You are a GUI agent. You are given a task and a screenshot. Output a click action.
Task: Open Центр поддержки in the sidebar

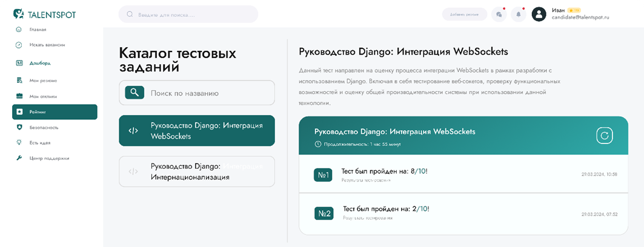pos(49,158)
